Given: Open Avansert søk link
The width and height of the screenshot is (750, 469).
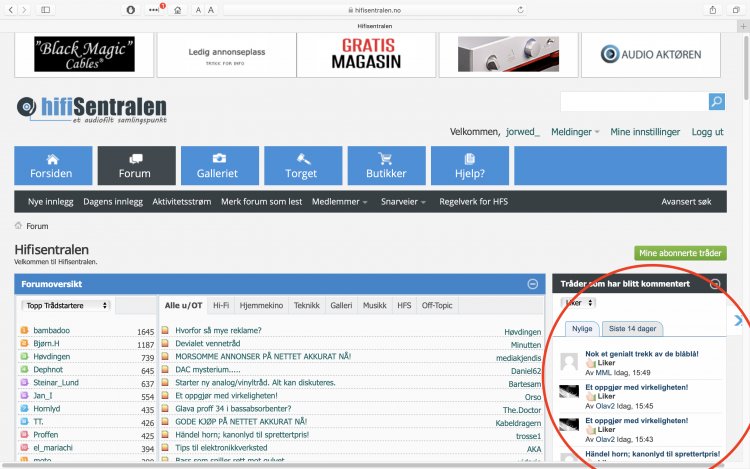Looking at the screenshot, I should point(686,202).
